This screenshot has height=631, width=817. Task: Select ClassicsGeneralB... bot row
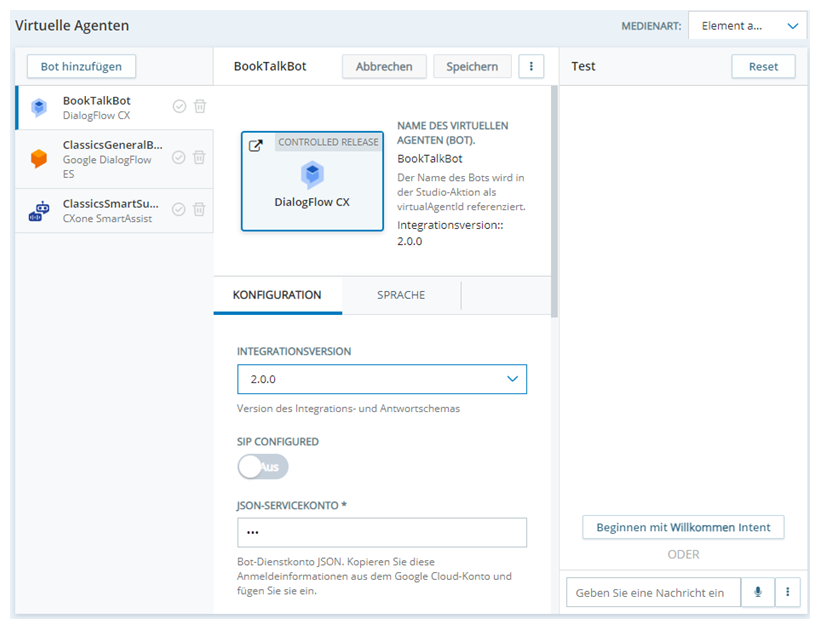[x=114, y=159]
